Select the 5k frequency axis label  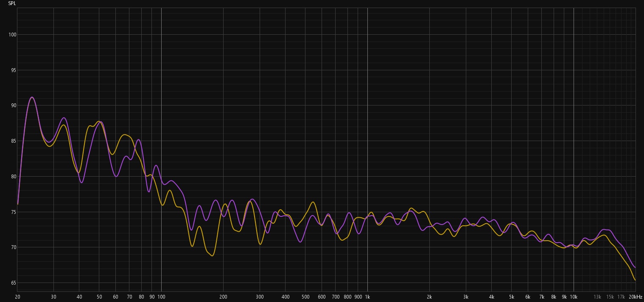coord(512,297)
